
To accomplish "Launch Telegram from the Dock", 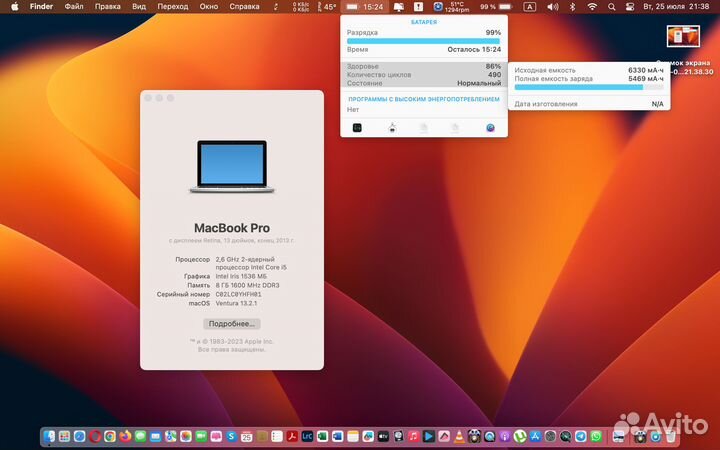I will (580, 436).
